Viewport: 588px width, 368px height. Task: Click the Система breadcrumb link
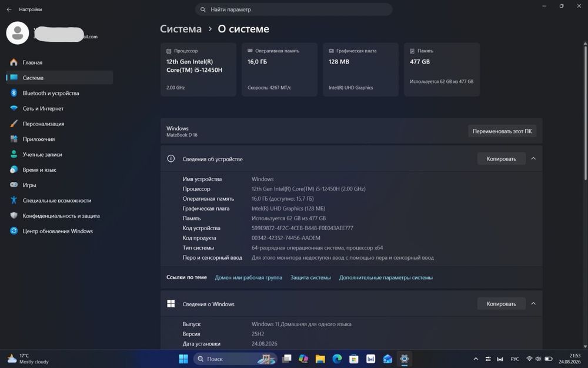tap(181, 29)
